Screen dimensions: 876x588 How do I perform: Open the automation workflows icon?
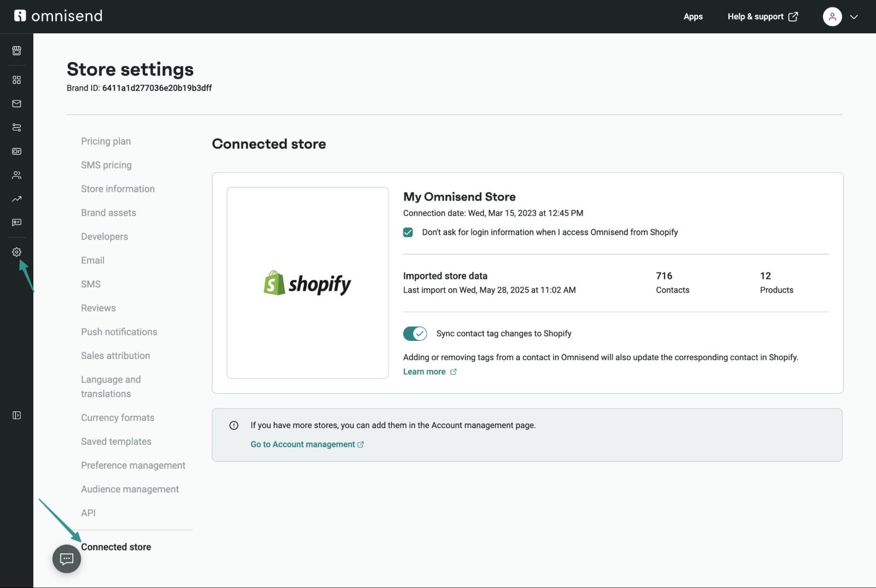[17, 128]
